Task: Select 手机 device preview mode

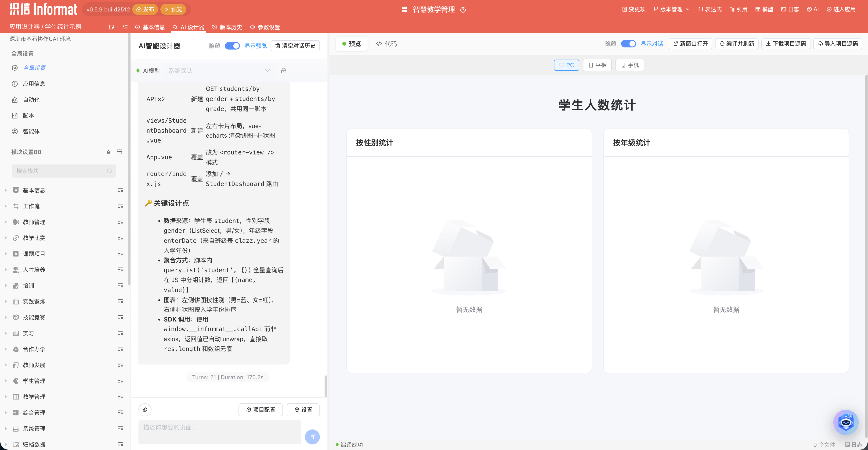Action: (630, 65)
